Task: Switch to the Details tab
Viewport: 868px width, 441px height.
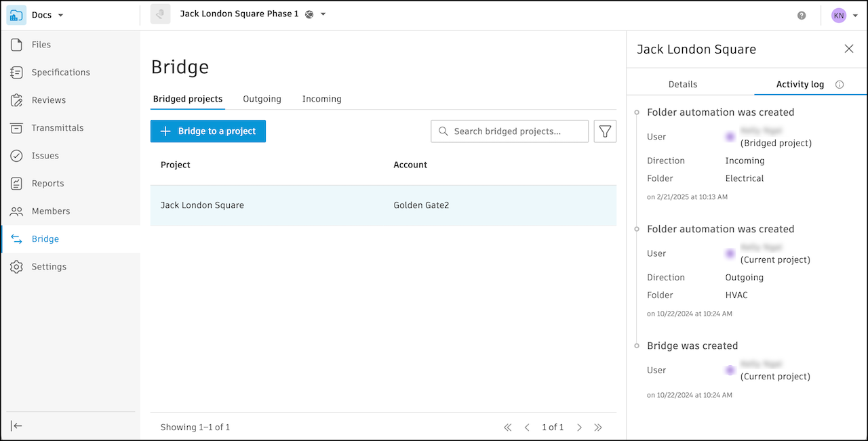Action: coord(683,85)
